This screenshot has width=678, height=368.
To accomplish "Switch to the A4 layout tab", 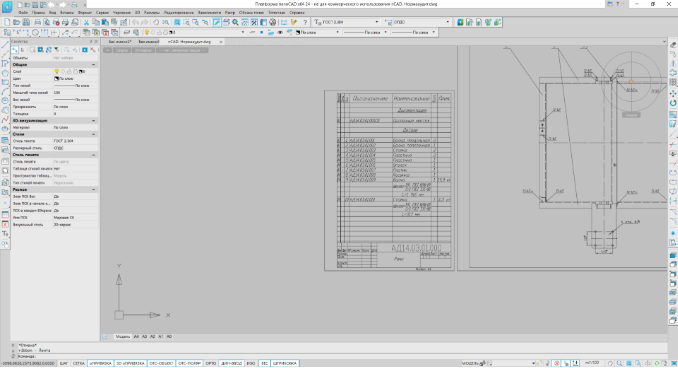I will (136, 336).
